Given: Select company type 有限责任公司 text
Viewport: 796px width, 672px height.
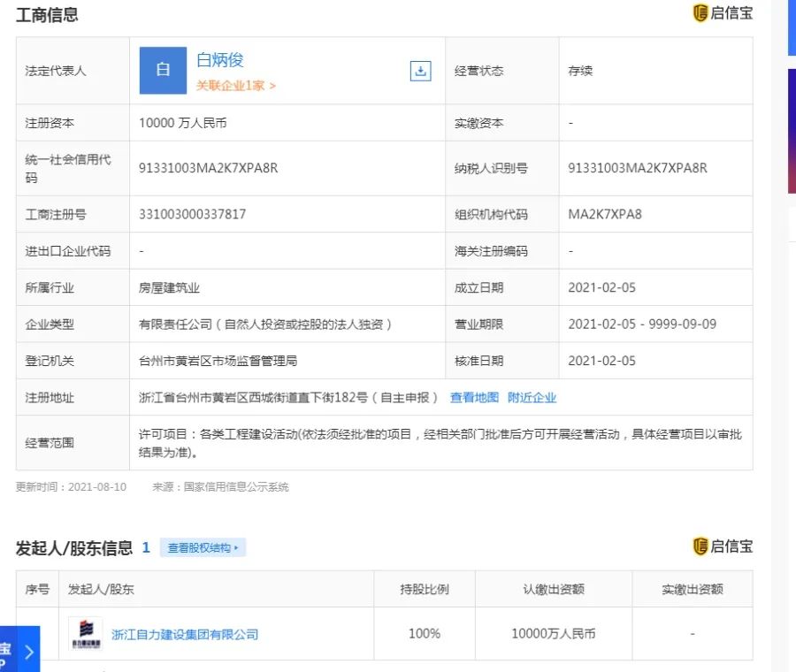Looking at the screenshot, I should [x=265, y=325].
